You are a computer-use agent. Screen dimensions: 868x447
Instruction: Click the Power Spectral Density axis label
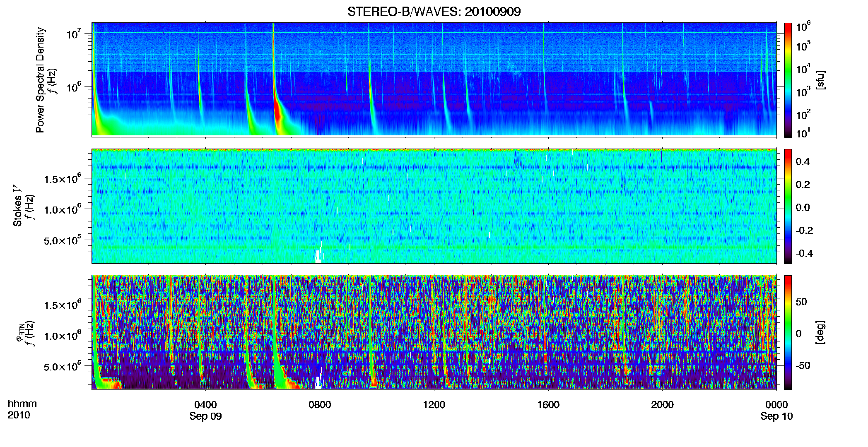(40, 80)
